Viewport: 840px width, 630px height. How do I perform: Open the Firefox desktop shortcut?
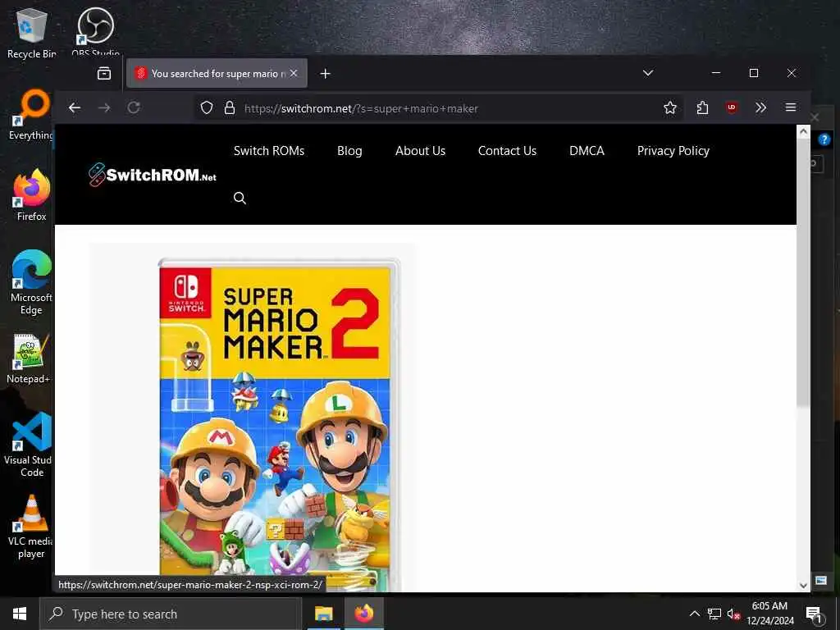pos(31,195)
